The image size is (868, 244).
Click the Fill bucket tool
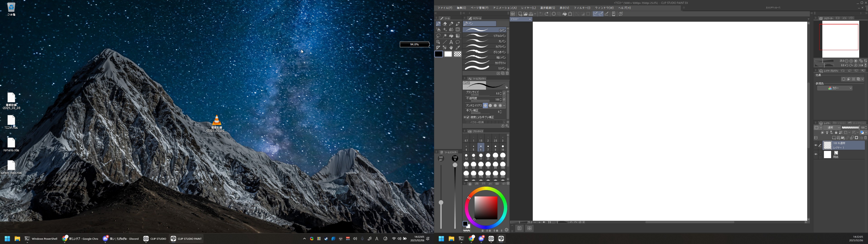[451, 36]
